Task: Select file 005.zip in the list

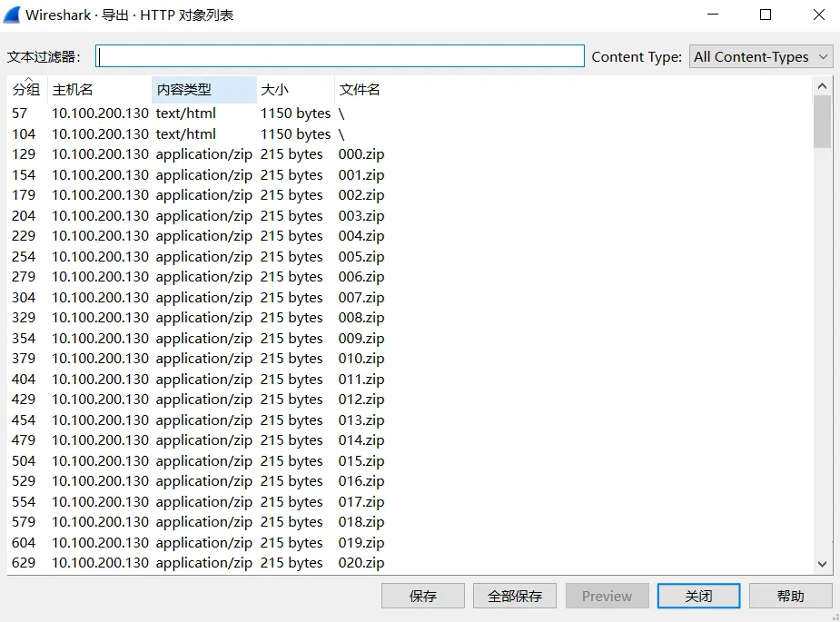Action: pyautogui.click(x=361, y=257)
